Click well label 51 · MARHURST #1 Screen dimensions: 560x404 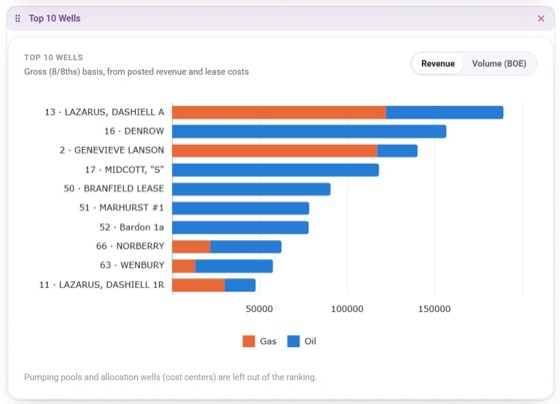[121, 208]
